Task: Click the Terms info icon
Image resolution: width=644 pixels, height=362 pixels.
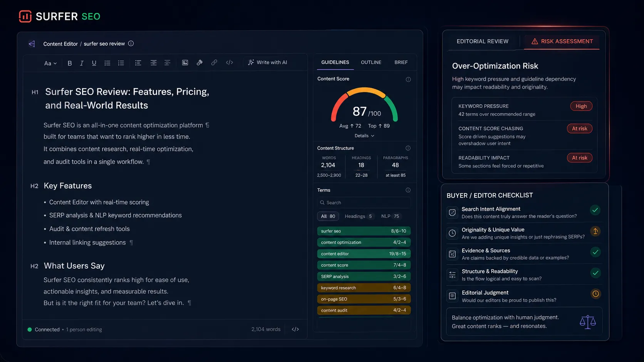Action: [x=408, y=190]
